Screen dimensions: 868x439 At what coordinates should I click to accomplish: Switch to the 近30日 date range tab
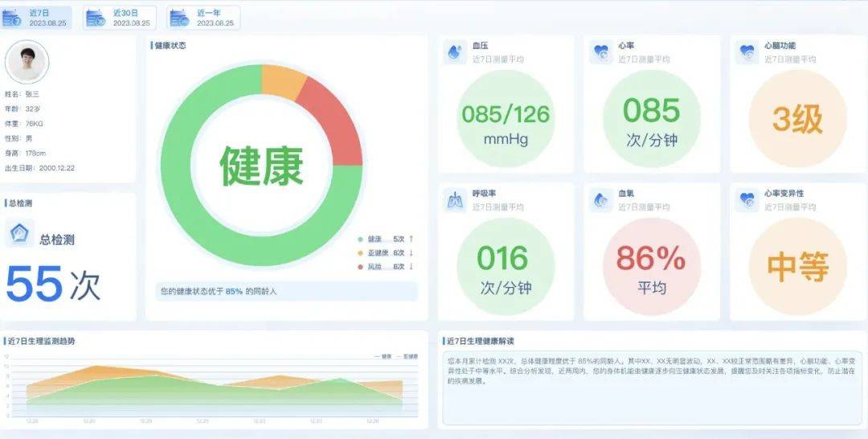click(120, 18)
